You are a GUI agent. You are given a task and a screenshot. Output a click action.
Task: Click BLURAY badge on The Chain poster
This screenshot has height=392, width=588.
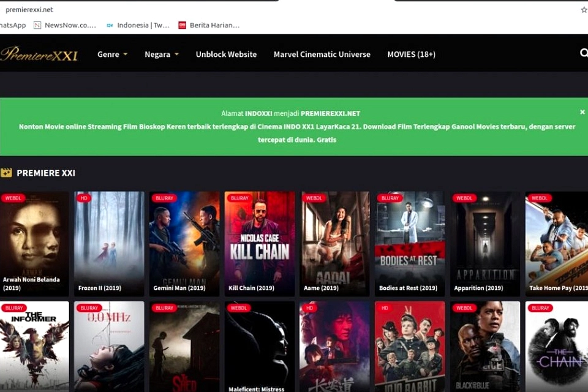(540, 308)
